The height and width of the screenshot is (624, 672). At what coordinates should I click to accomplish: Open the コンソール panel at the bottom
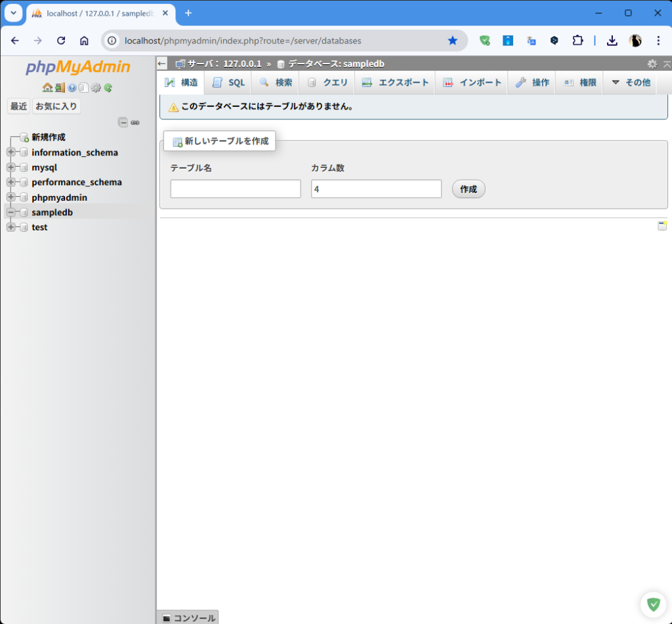(x=188, y=617)
